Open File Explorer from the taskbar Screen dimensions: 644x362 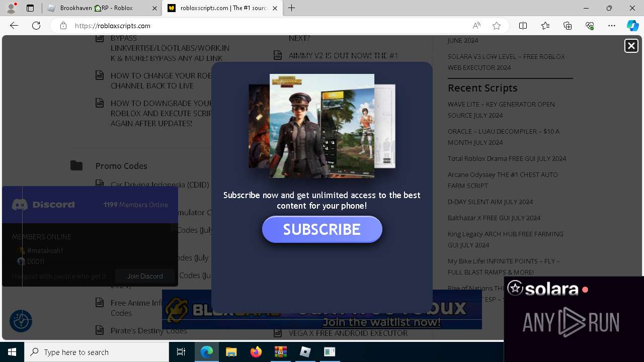click(231, 352)
